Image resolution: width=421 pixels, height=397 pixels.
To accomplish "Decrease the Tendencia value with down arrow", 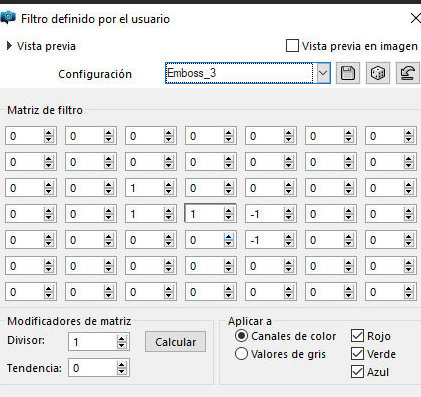I will point(122,371).
